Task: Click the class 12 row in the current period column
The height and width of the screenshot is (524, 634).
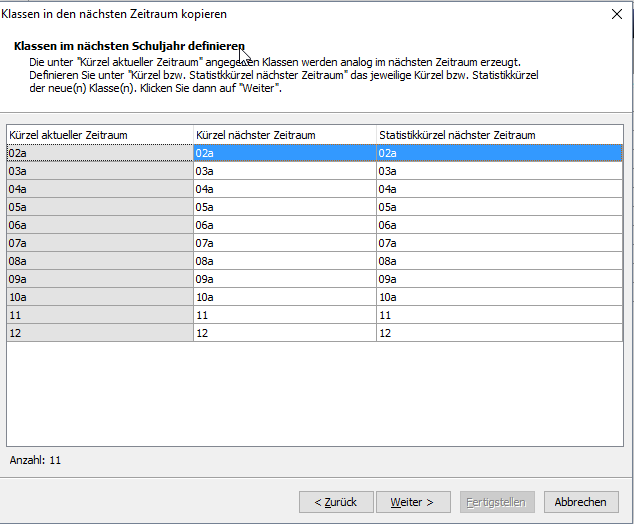Action: click(x=100, y=333)
